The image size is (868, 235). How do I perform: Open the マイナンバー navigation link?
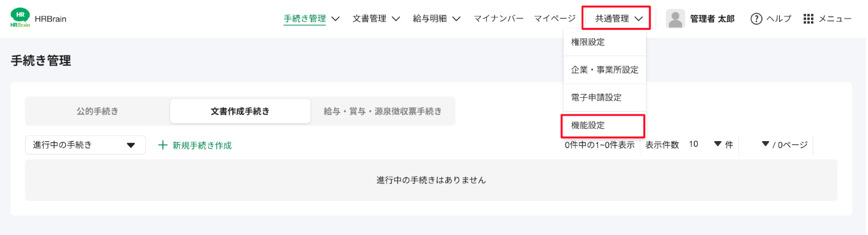click(x=498, y=19)
